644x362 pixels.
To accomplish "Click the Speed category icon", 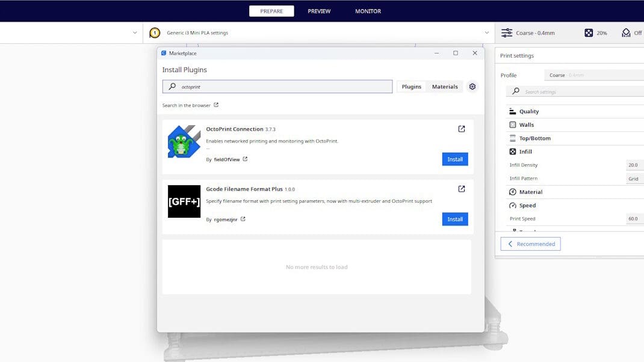I will (513, 205).
